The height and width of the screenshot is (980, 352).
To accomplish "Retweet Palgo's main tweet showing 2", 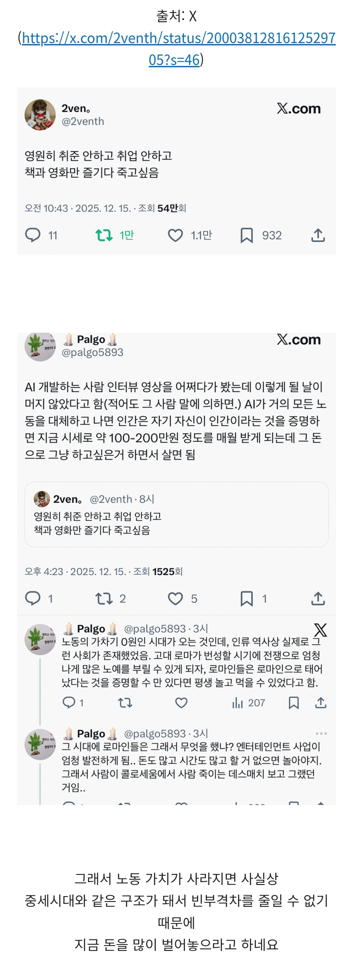I will click(104, 598).
